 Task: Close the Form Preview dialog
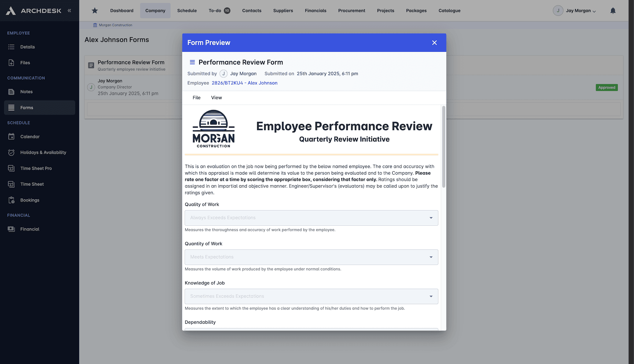(x=434, y=43)
